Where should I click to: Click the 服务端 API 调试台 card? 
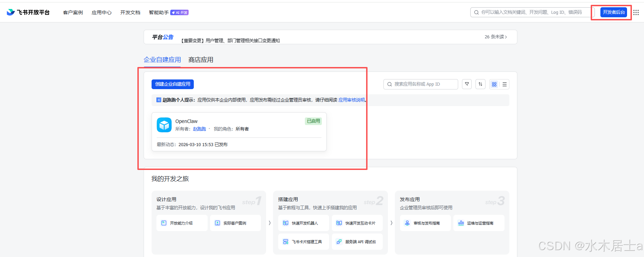tap(357, 242)
